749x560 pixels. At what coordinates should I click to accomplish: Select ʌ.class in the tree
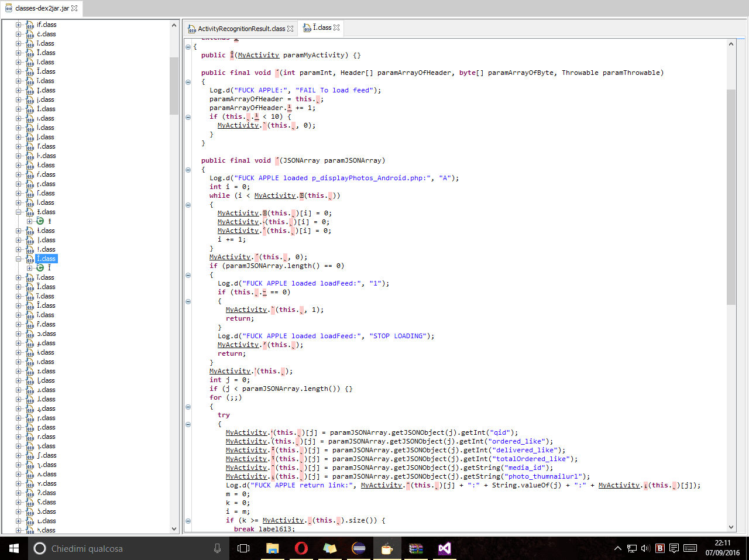point(47,474)
